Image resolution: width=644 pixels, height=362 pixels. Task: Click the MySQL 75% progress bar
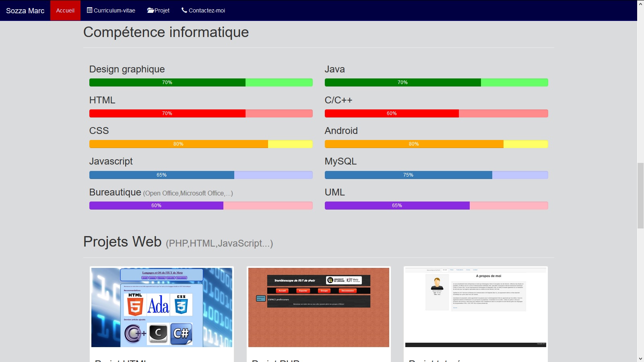click(x=436, y=175)
